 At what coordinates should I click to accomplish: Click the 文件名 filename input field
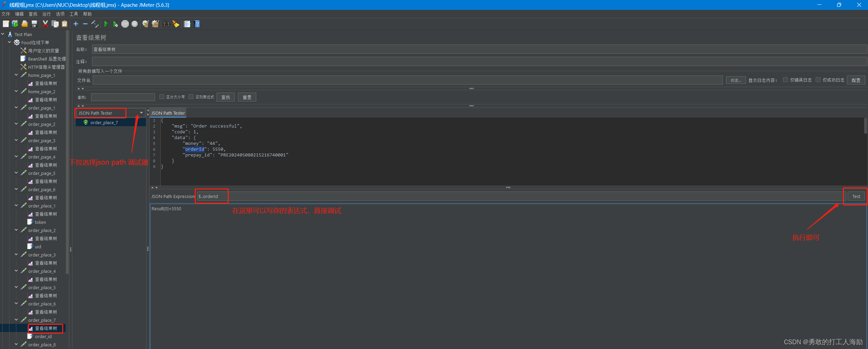(x=408, y=80)
